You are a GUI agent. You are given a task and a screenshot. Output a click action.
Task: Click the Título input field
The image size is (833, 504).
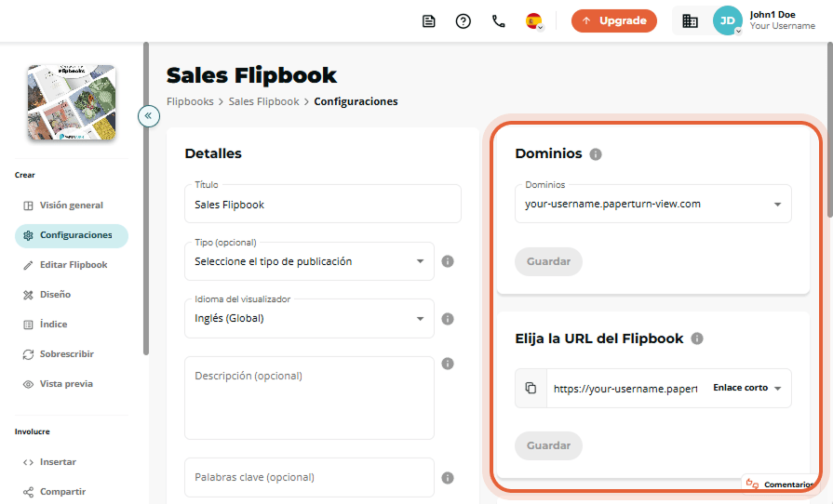point(323,204)
